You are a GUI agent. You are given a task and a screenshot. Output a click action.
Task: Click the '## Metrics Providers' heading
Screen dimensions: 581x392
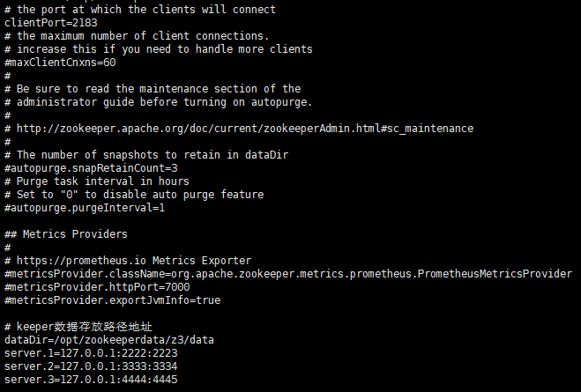click(66, 234)
